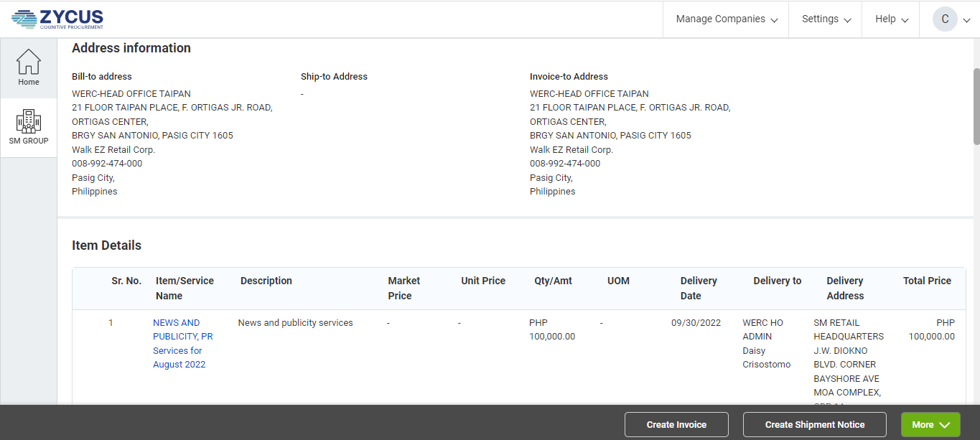Open the SM GROUP company icon

click(29, 127)
